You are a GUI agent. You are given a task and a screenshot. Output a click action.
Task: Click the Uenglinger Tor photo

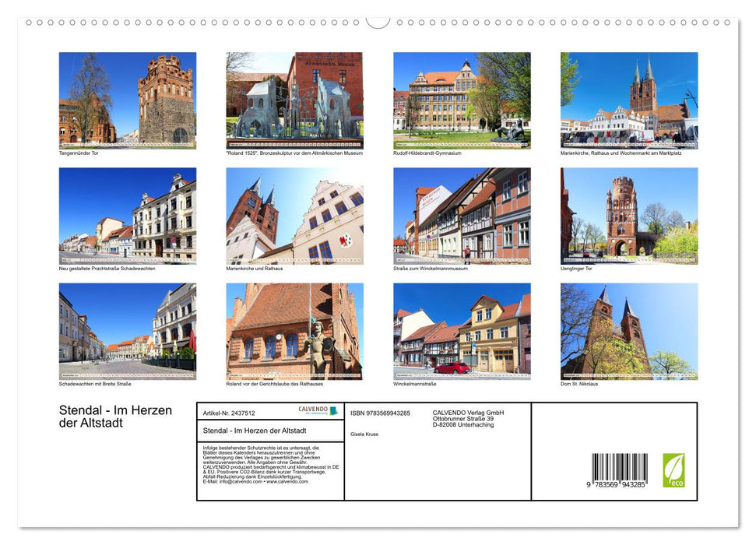pos(629,216)
